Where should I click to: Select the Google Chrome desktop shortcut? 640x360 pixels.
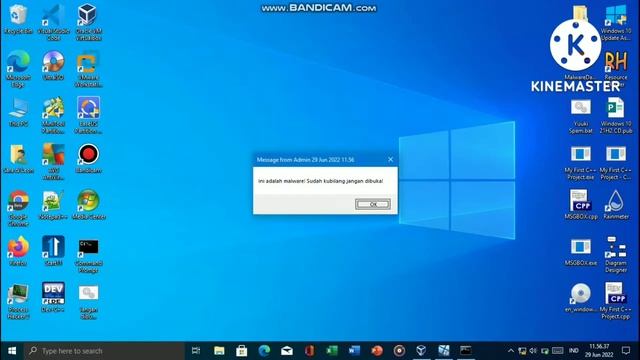(x=18, y=209)
